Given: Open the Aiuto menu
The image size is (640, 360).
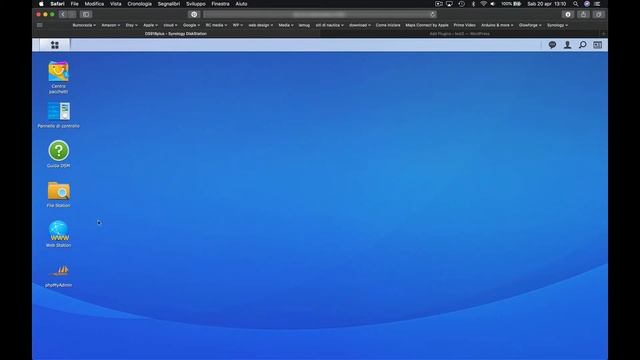Looking at the screenshot, I should (x=242, y=4).
